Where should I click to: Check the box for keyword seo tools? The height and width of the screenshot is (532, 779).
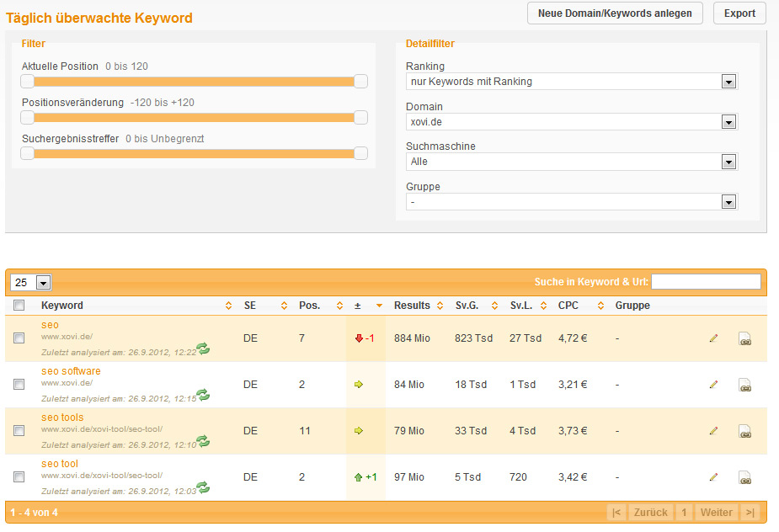click(x=19, y=431)
